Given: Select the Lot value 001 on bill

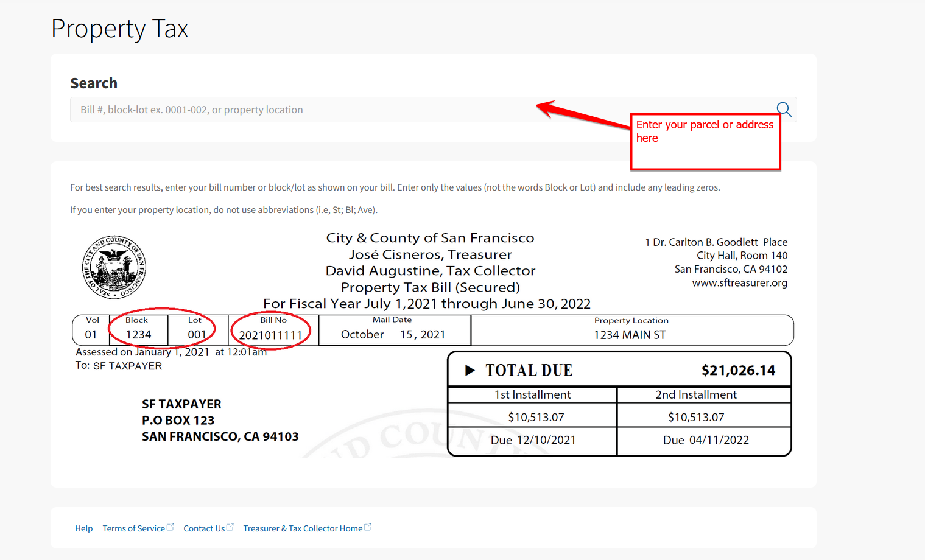Looking at the screenshot, I should coord(197,335).
